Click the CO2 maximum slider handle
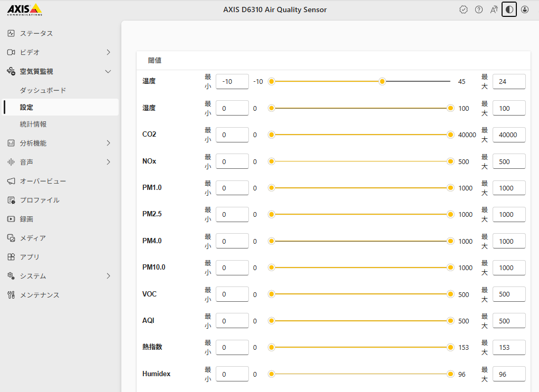 pos(450,135)
